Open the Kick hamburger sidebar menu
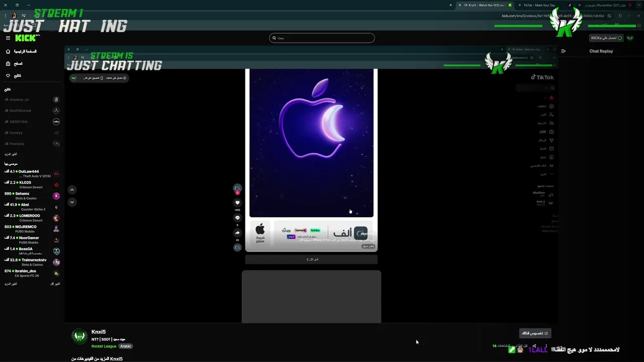This screenshot has width=644, height=362. [x=8, y=38]
